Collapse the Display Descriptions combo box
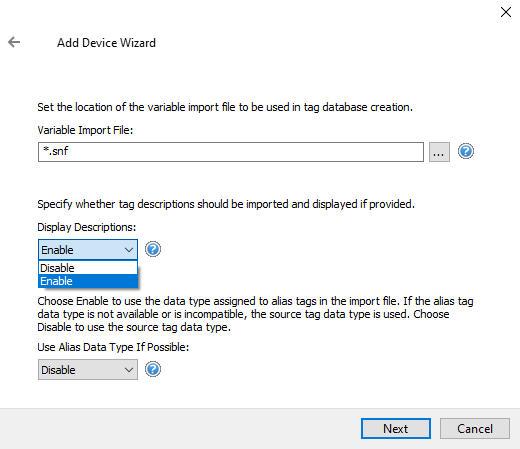Screen dimensions: 520x449 pyautogui.click(x=88, y=250)
